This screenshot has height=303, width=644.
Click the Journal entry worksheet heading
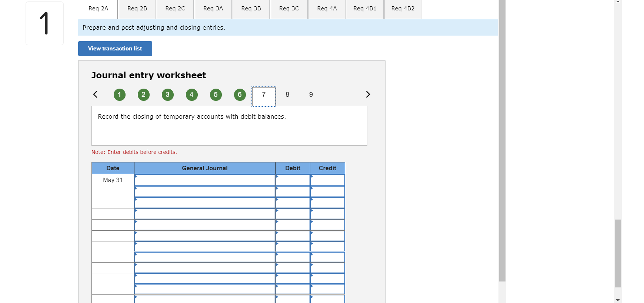(149, 75)
